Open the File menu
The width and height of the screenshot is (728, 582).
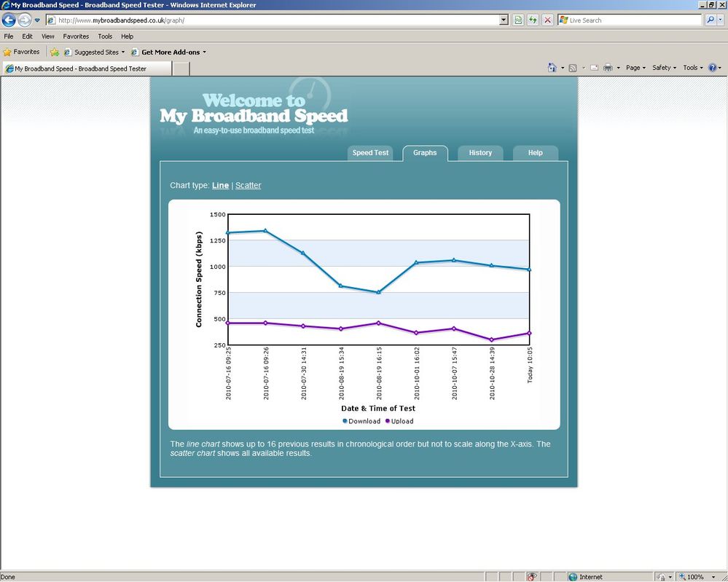click(x=8, y=36)
